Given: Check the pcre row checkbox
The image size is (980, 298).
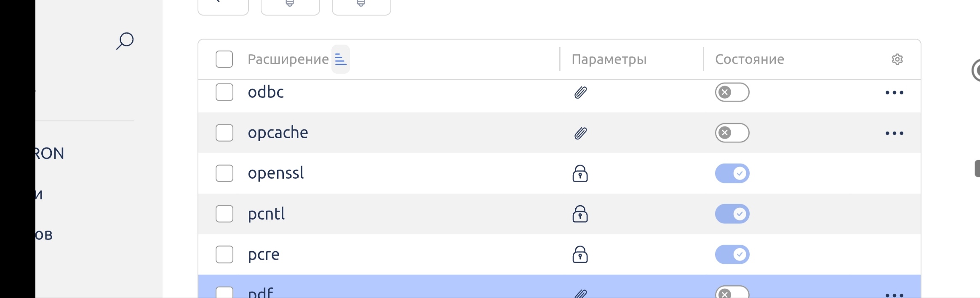Looking at the screenshot, I should [224, 255].
